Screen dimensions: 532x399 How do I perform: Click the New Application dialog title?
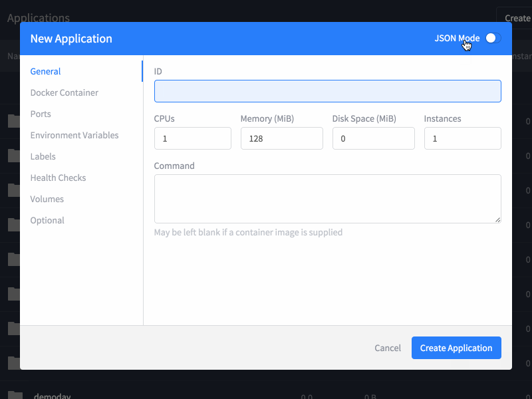[71, 39]
